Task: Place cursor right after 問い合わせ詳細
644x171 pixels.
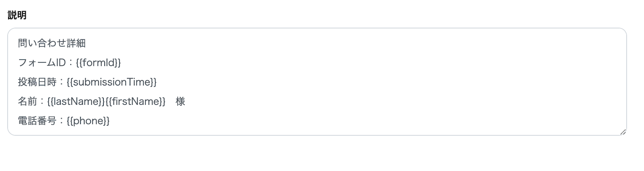Action: (86, 43)
